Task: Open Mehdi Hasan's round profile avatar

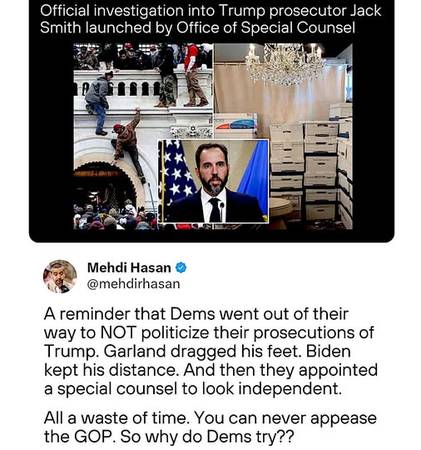Action: [60, 276]
